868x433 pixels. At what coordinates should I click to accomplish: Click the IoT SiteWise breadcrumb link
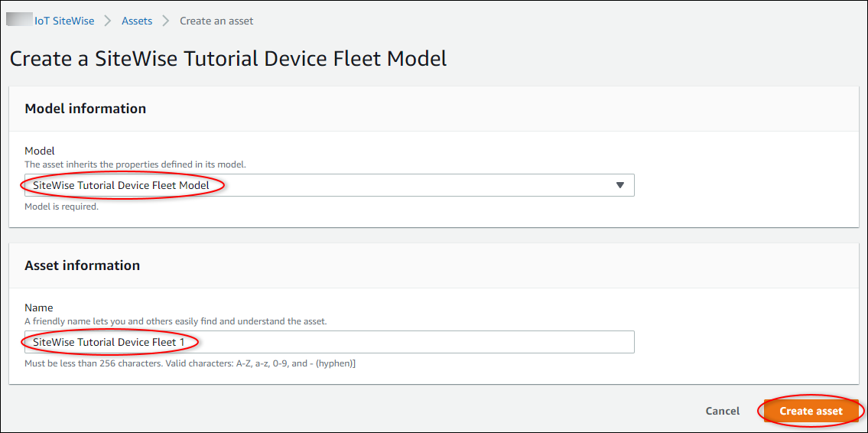64,21
